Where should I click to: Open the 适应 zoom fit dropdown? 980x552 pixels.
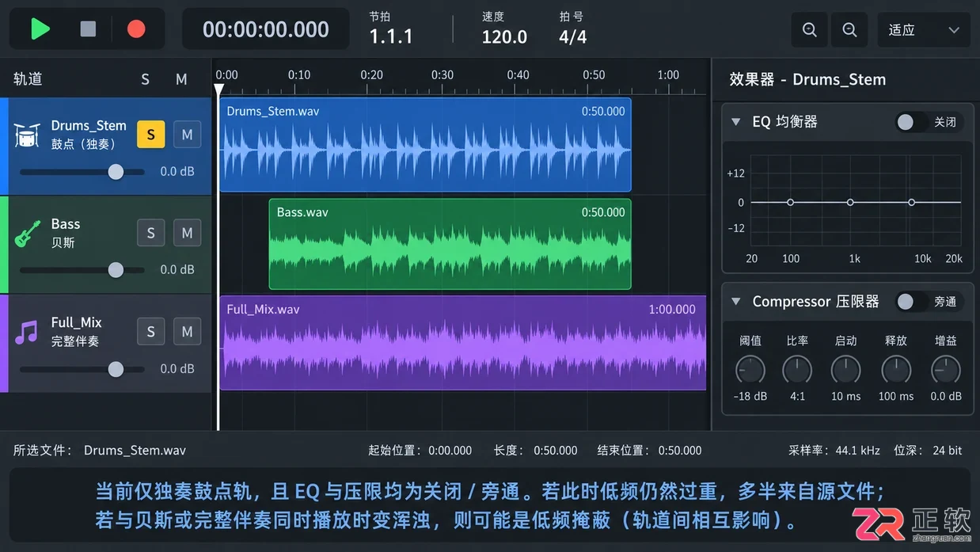pos(924,30)
